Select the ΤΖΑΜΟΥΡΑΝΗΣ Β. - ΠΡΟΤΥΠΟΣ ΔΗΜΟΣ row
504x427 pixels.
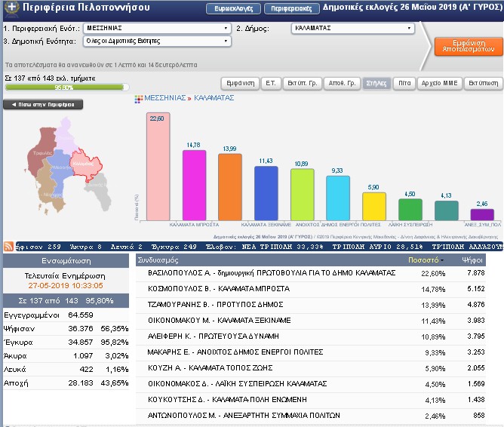(x=311, y=305)
